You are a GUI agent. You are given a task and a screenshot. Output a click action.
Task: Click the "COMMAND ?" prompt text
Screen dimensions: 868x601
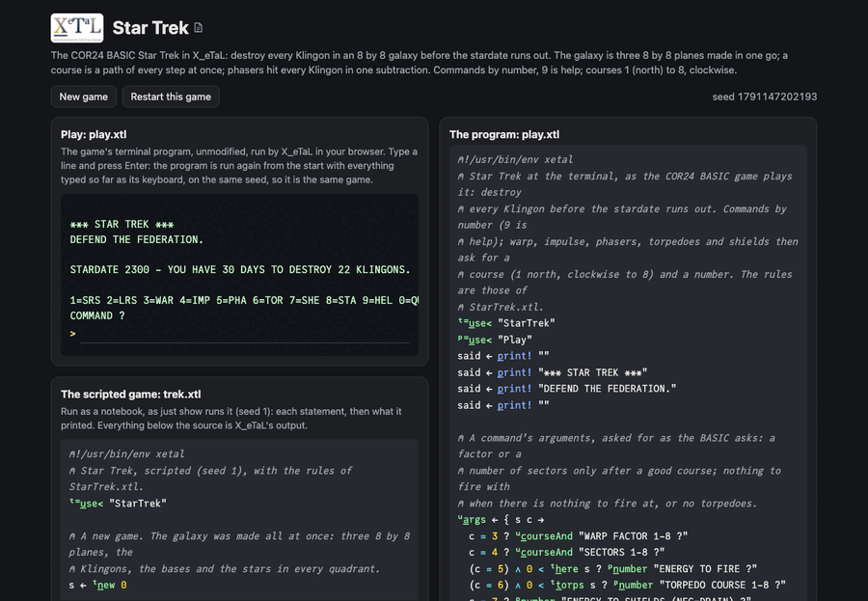click(97, 315)
